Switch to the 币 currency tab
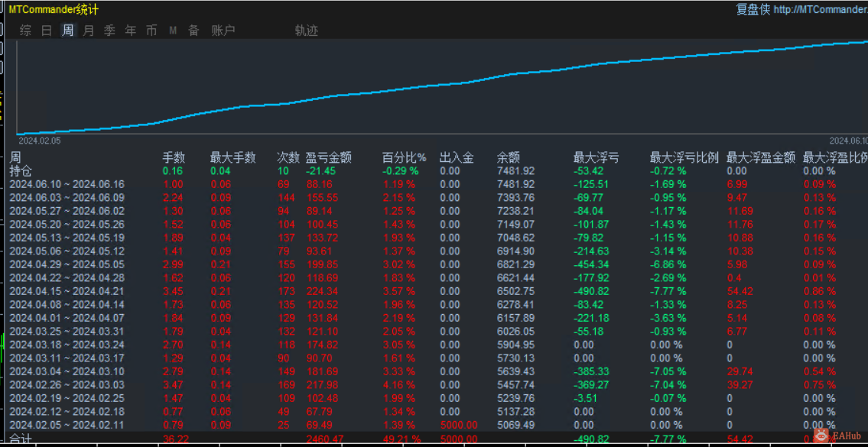 [151, 31]
